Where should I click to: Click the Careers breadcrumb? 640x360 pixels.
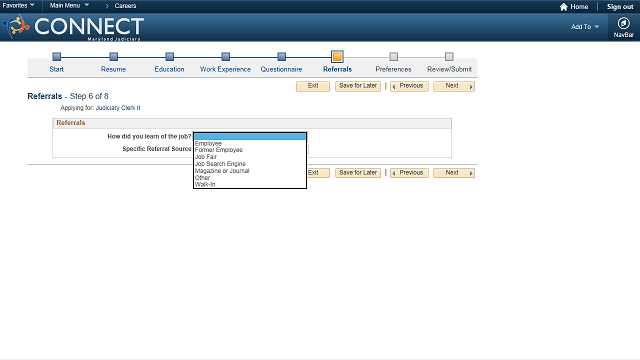(125, 6)
